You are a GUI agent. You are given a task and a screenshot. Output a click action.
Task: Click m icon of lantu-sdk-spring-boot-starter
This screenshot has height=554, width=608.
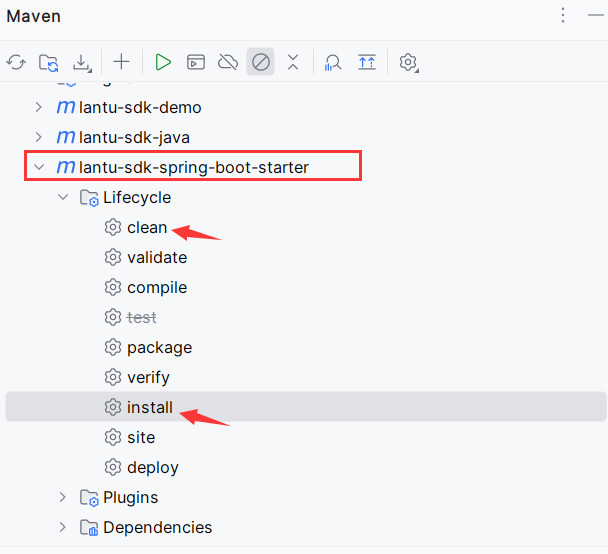pos(66,167)
